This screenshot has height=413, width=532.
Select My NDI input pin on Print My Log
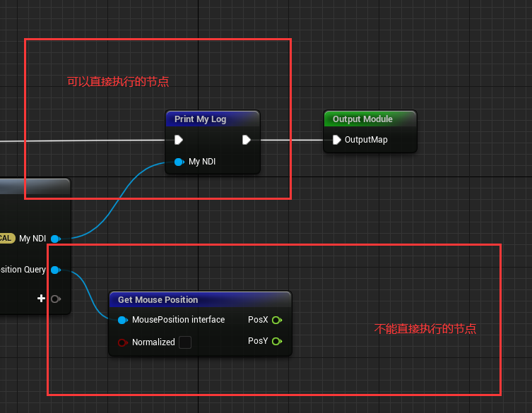pyautogui.click(x=179, y=162)
